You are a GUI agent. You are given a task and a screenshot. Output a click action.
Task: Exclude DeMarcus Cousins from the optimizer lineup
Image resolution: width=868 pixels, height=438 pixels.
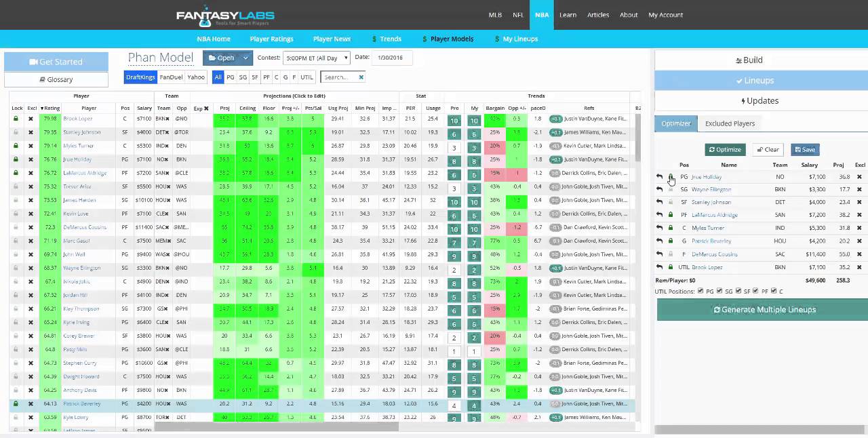click(859, 254)
